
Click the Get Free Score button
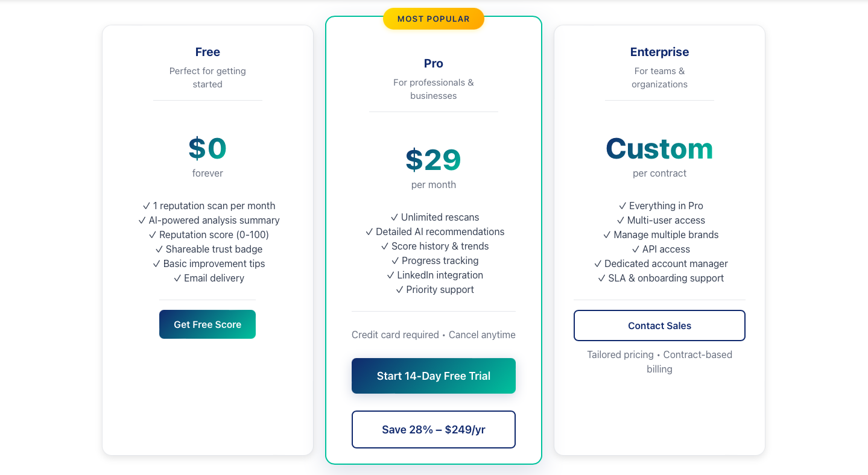click(207, 324)
